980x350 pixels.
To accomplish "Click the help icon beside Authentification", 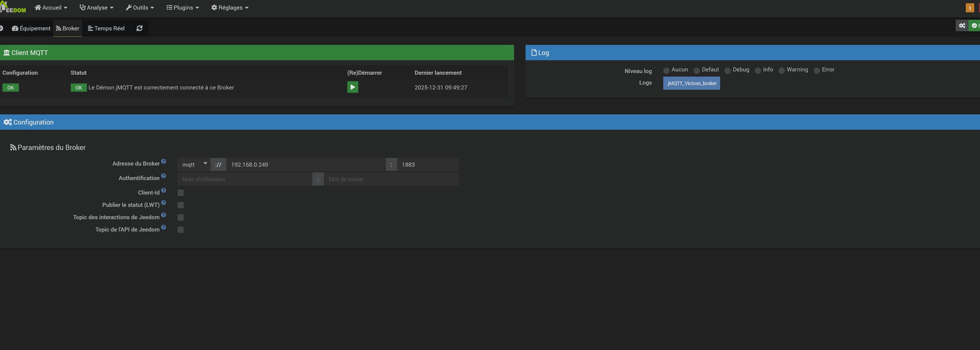I will click(x=164, y=176).
